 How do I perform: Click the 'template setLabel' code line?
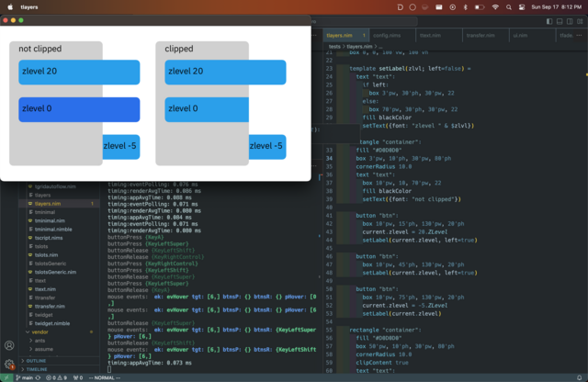[410, 68]
